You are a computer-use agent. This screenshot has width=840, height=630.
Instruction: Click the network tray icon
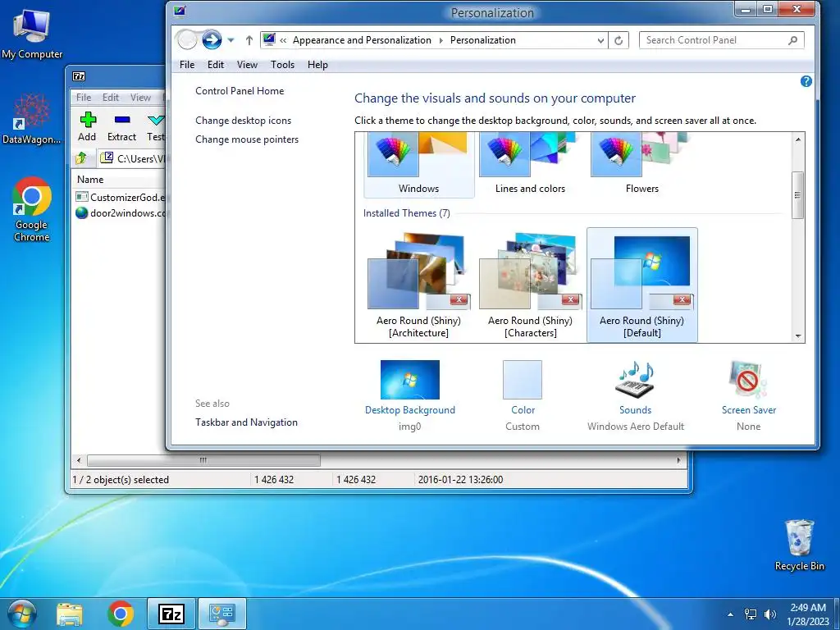point(751,614)
